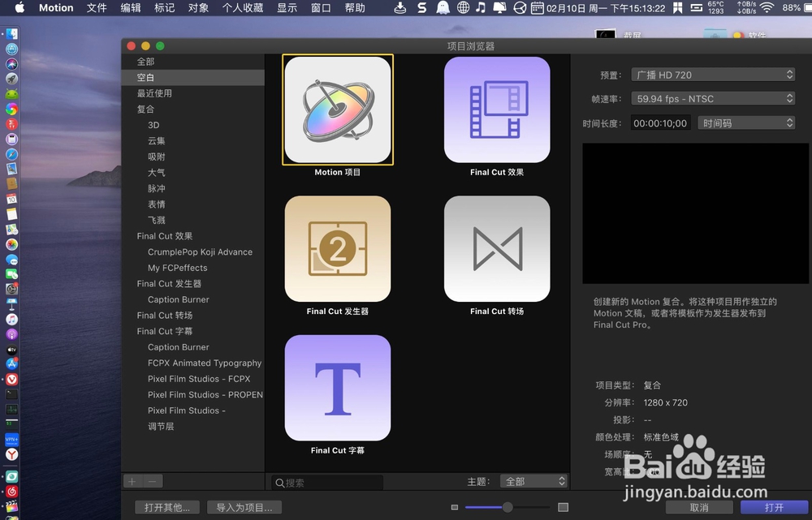Image resolution: width=812 pixels, height=520 pixels.
Task: Click the 打开其他... button
Action: (x=166, y=508)
